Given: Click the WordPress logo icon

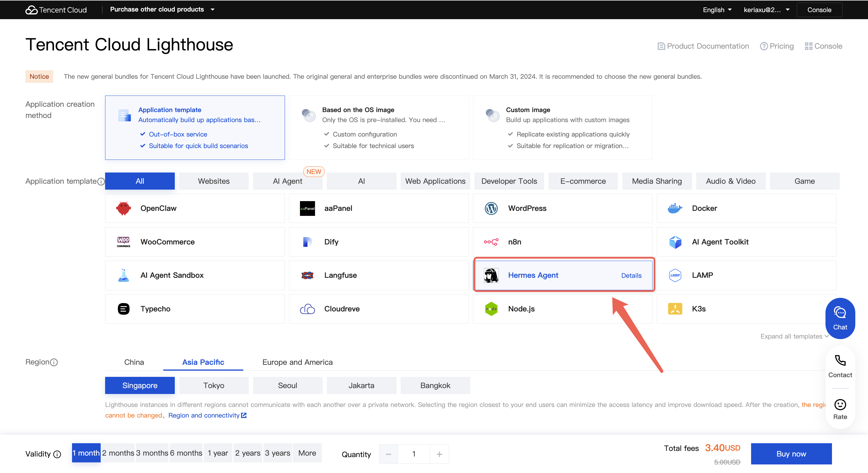Looking at the screenshot, I should click(x=491, y=208).
